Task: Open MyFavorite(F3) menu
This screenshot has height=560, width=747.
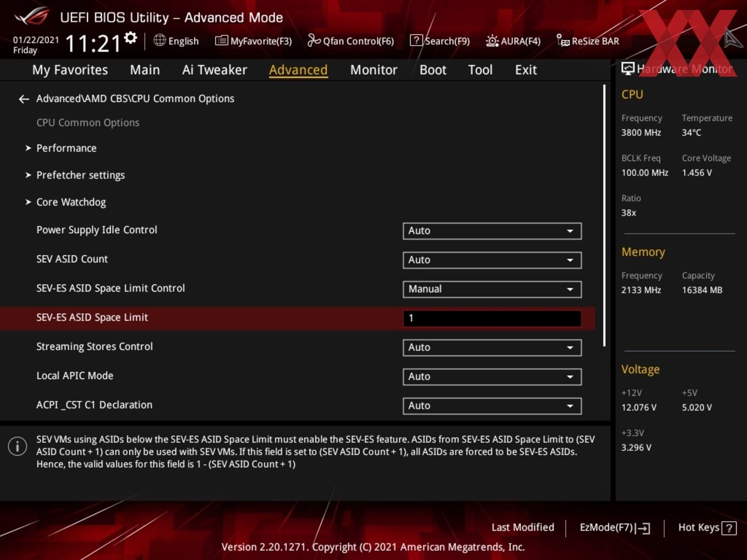Action: [x=261, y=41]
